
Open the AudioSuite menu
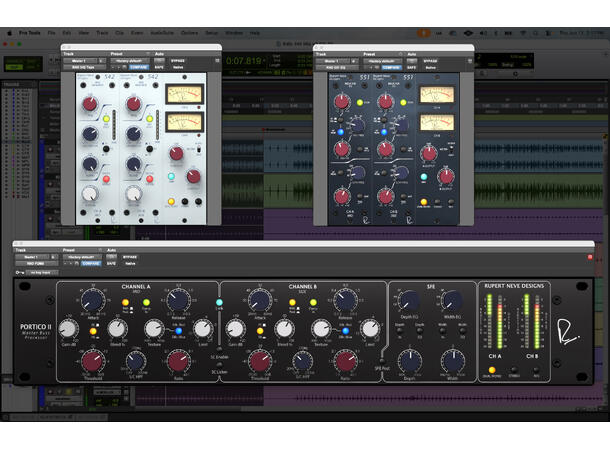point(162,33)
